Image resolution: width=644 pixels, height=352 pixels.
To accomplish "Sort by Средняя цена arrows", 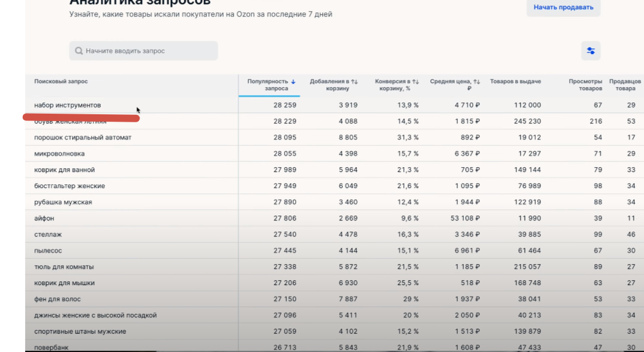I will [477, 82].
